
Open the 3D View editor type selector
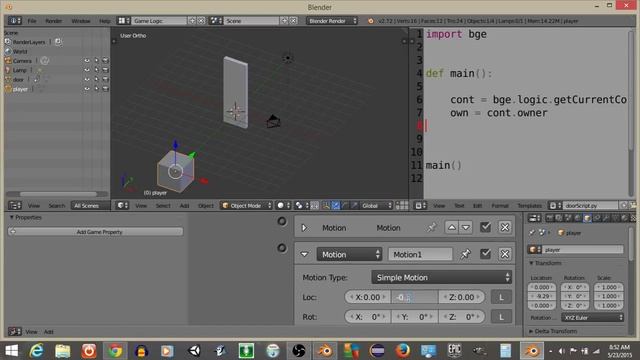click(x=122, y=205)
